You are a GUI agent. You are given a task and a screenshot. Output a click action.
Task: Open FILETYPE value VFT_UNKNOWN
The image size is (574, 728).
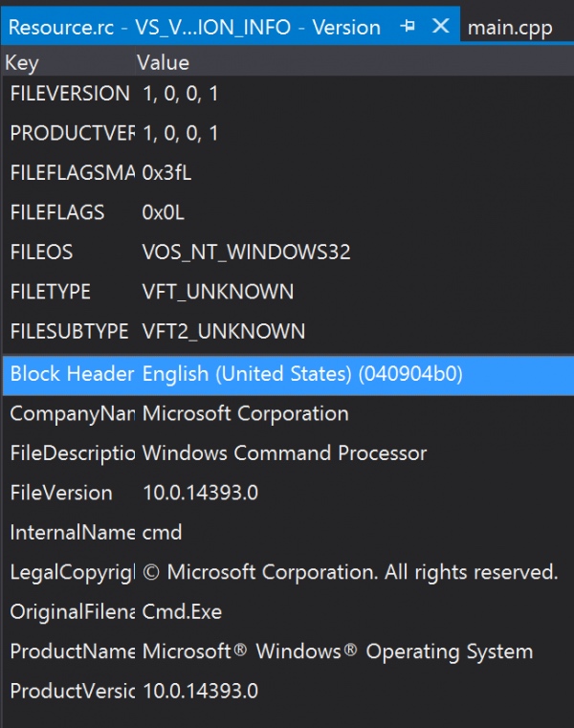click(218, 292)
